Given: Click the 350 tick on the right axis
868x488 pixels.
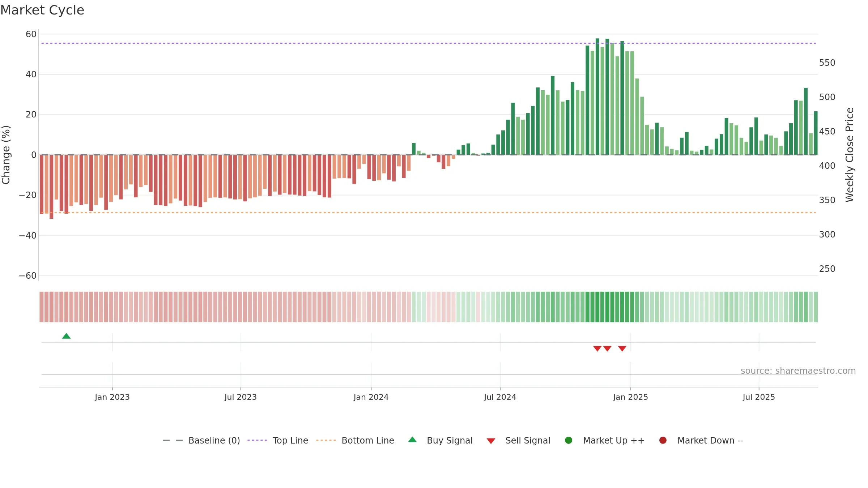Looking at the screenshot, I should tap(827, 200).
